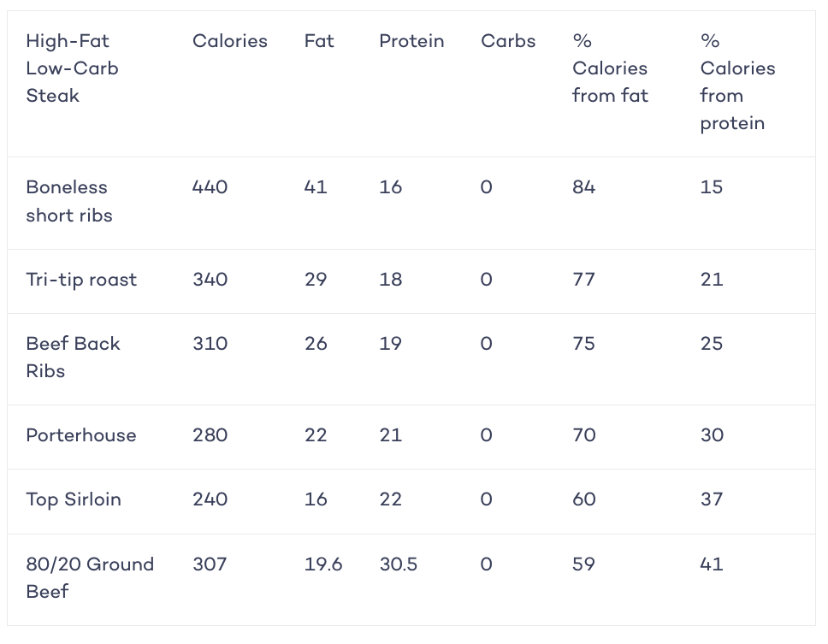Viewport: 828px width, 644px height.
Task: Select the 84 percent fat value
Action: click(583, 187)
